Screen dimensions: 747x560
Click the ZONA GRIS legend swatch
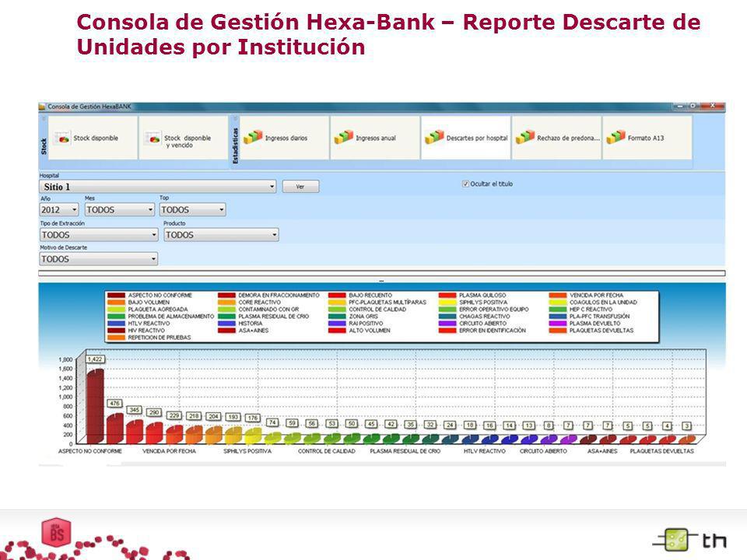click(x=337, y=317)
